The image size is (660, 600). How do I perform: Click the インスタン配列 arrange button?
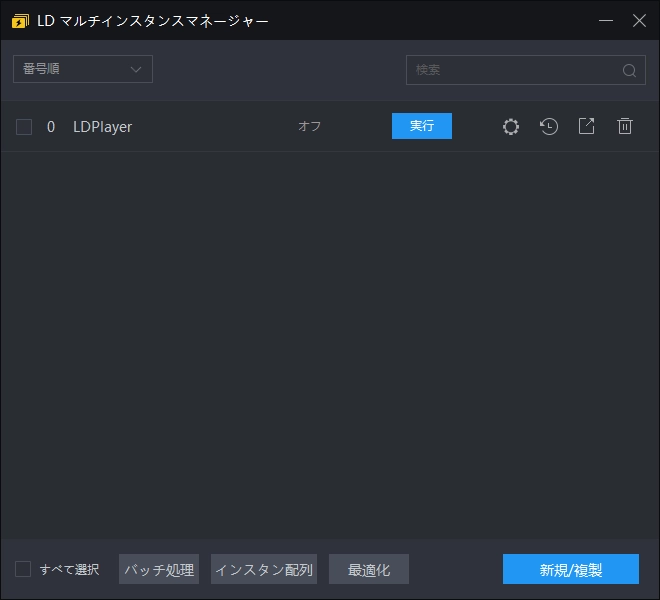coord(264,569)
